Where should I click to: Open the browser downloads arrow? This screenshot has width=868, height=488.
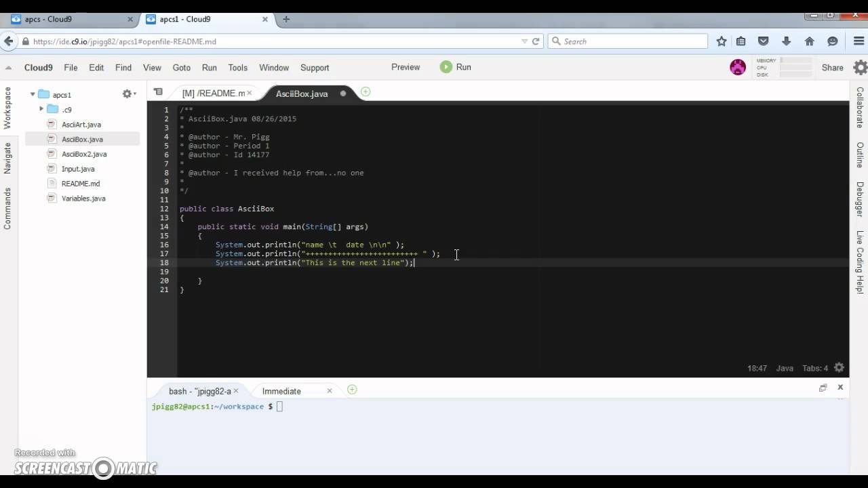pos(787,41)
